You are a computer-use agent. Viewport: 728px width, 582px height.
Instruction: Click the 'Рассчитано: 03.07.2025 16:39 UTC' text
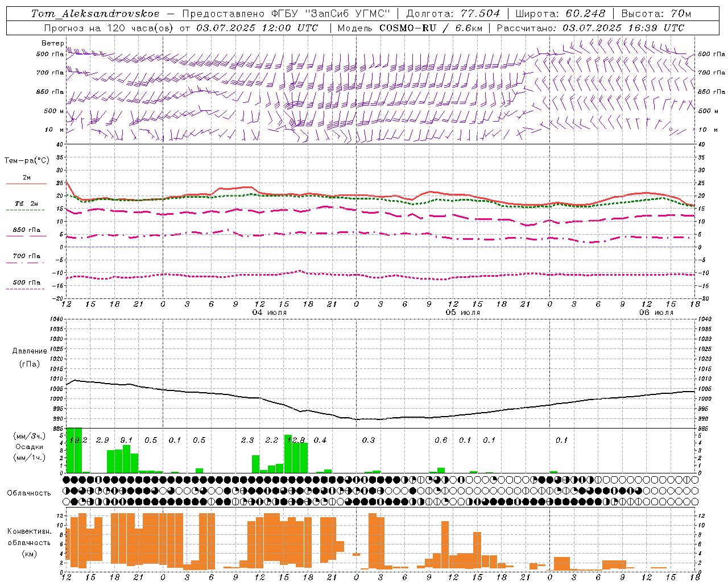click(590, 28)
